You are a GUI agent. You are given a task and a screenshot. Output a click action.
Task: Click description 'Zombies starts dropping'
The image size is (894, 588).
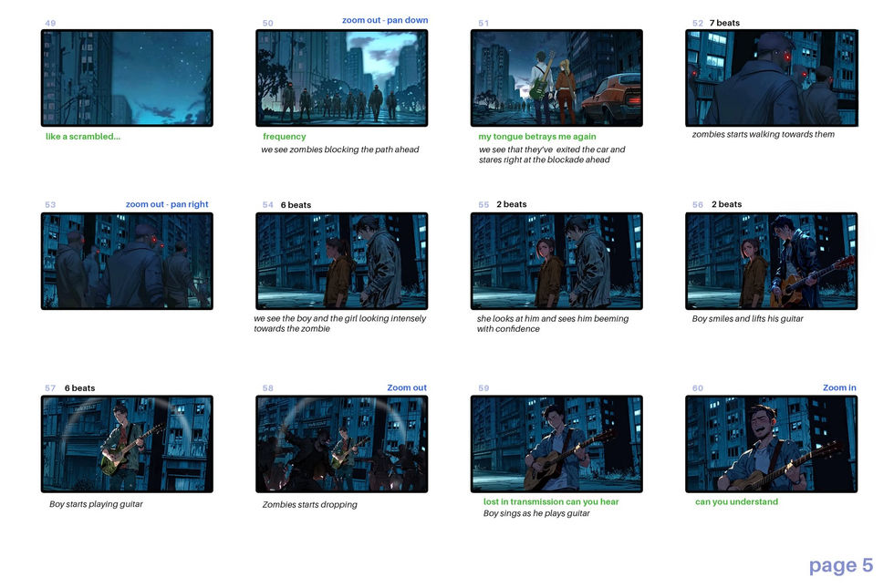[309, 504]
